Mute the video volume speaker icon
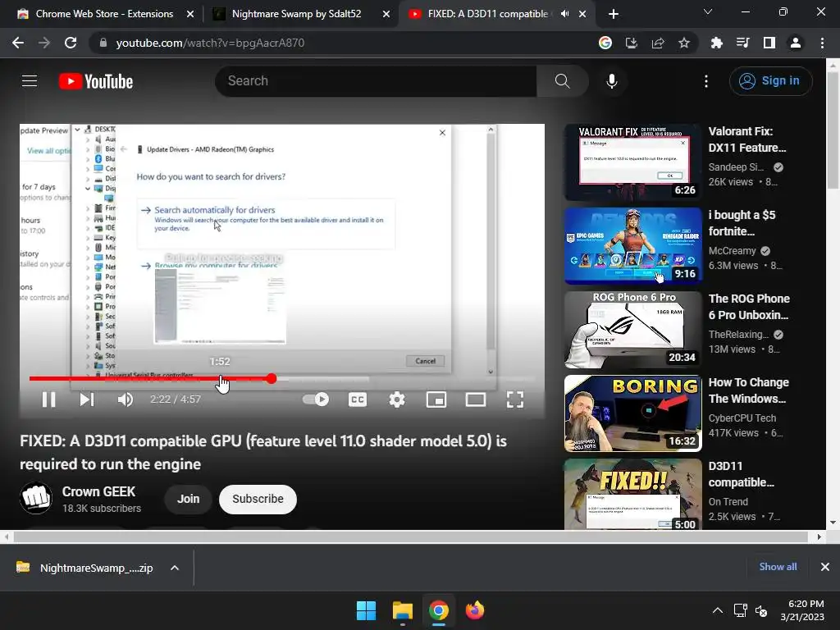The image size is (840, 630). (126, 399)
